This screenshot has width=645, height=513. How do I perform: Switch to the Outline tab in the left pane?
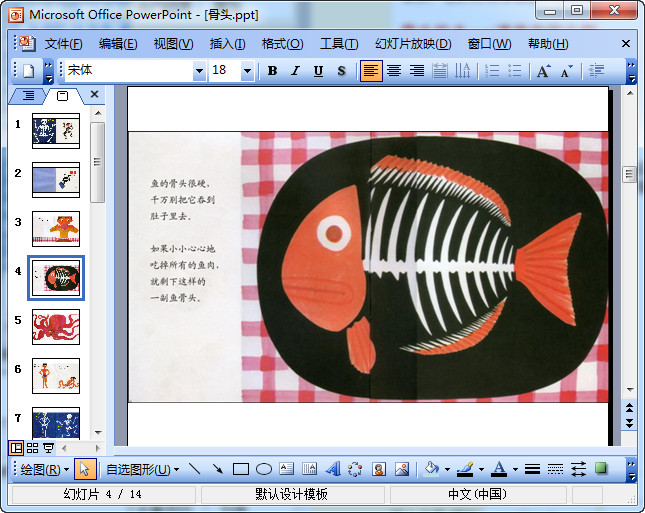click(28, 95)
